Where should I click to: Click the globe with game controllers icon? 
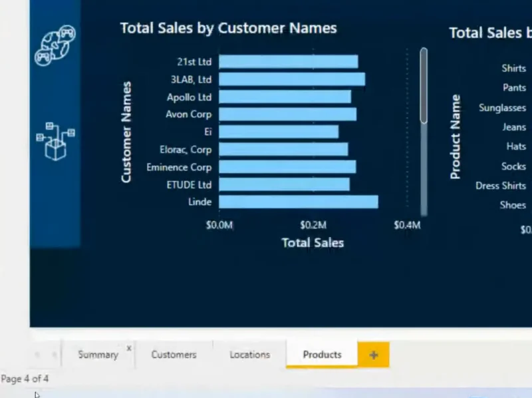55,45
